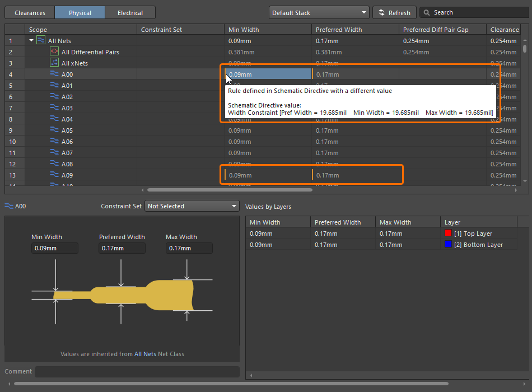The height and width of the screenshot is (392, 532).
Task: Click the Preferred Diff Pair Gap header
Action: [442, 30]
